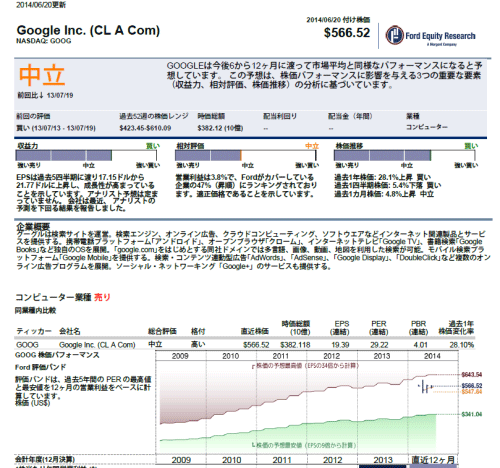Click the large orange 中立 rating

coord(42,76)
